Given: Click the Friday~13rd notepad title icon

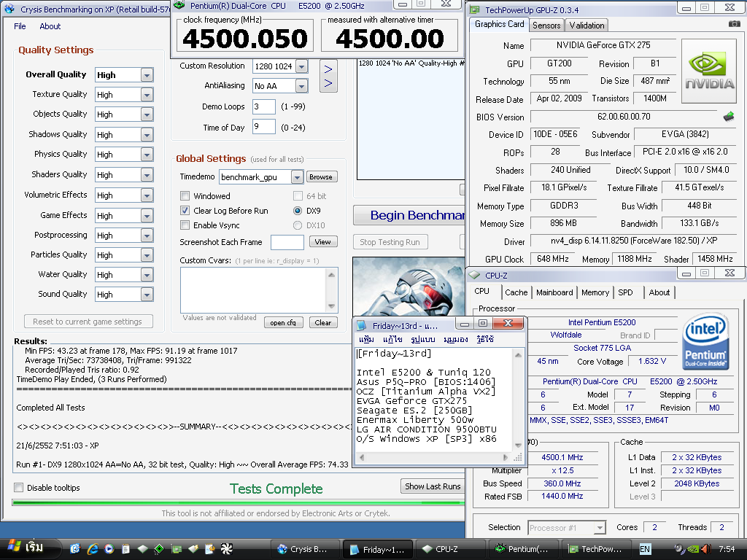Looking at the screenshot, I should [362, 325].
